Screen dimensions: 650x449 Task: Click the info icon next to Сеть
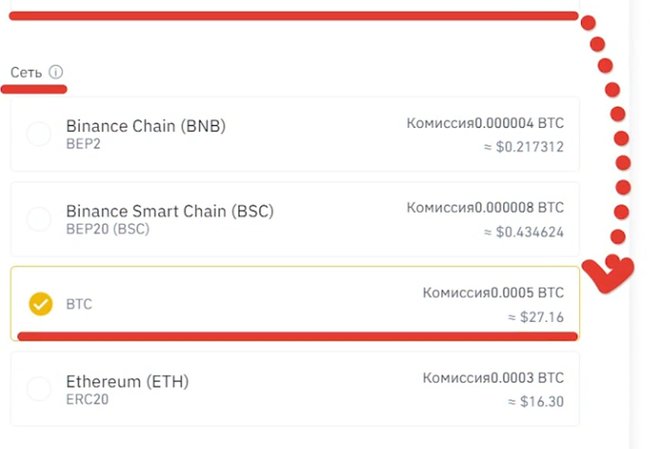(56, 72)
